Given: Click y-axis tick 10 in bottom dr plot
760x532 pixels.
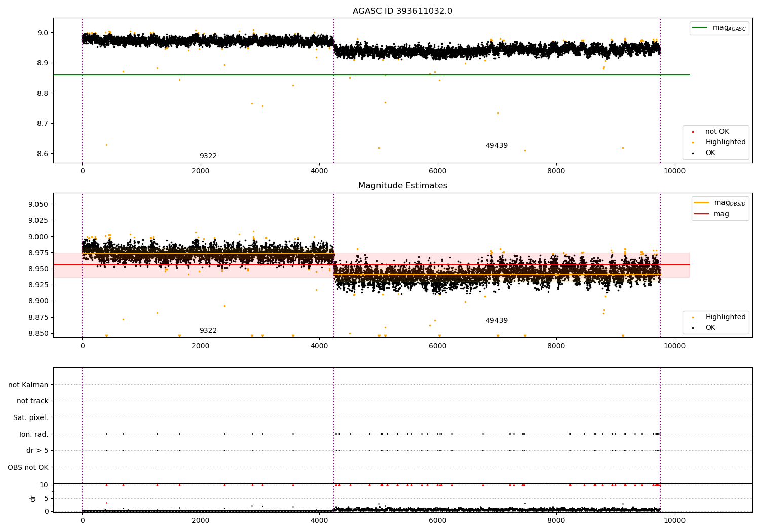Looking at the screenshot, I should click(x=44, y=485).
